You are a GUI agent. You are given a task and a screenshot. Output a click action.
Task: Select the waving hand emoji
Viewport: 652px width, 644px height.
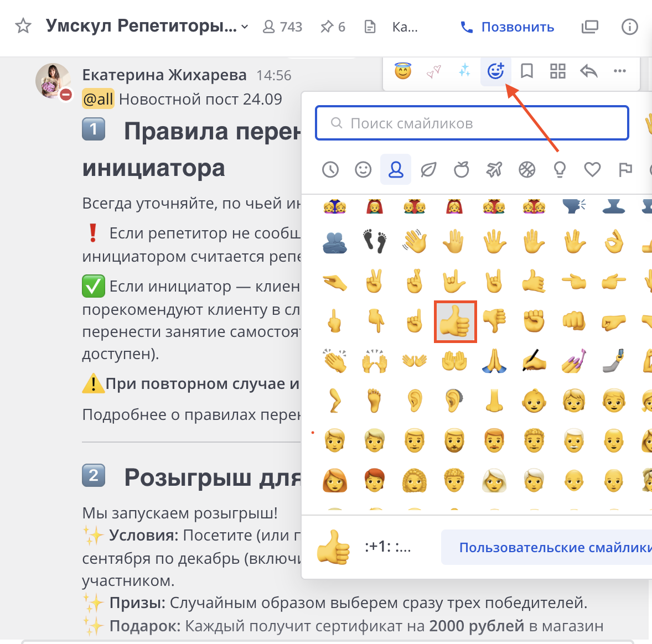415,241
